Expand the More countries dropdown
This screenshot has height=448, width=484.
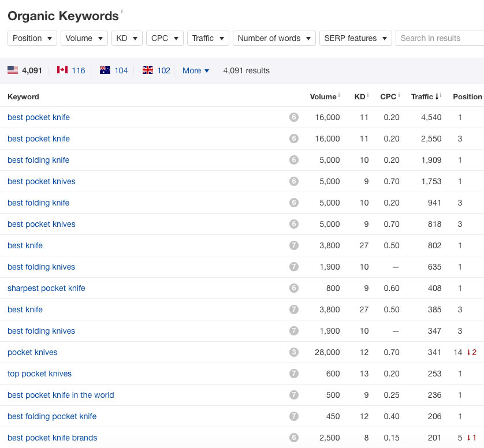[196, 70]
